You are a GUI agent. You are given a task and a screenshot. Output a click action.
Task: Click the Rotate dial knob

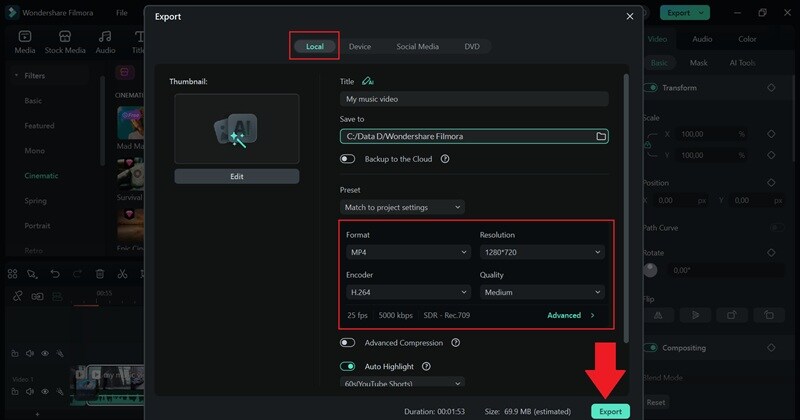click(650, 269)
